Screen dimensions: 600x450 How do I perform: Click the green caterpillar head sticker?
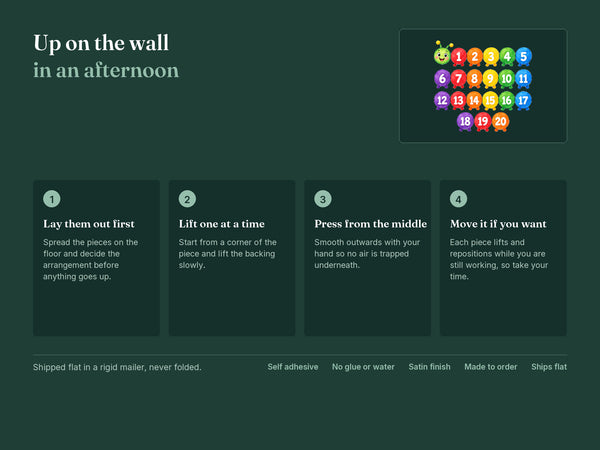tap(442, 54)
